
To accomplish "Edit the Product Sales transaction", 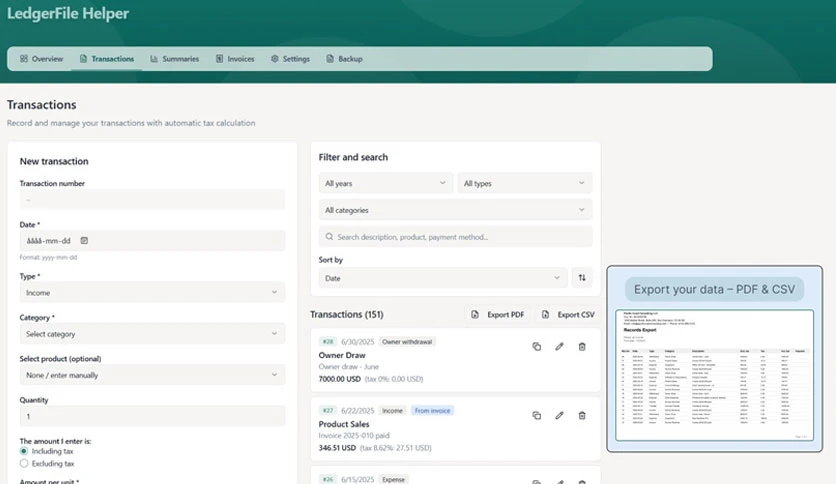I will coord(559,415).
